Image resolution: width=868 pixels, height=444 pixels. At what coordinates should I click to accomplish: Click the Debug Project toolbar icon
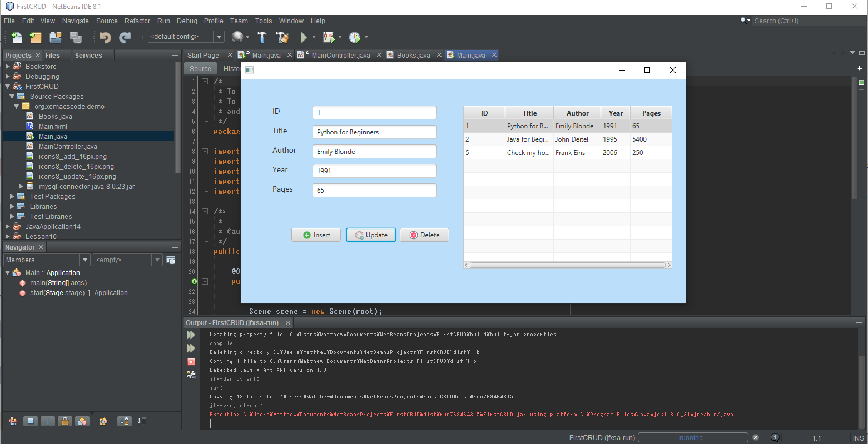point(329,37)
